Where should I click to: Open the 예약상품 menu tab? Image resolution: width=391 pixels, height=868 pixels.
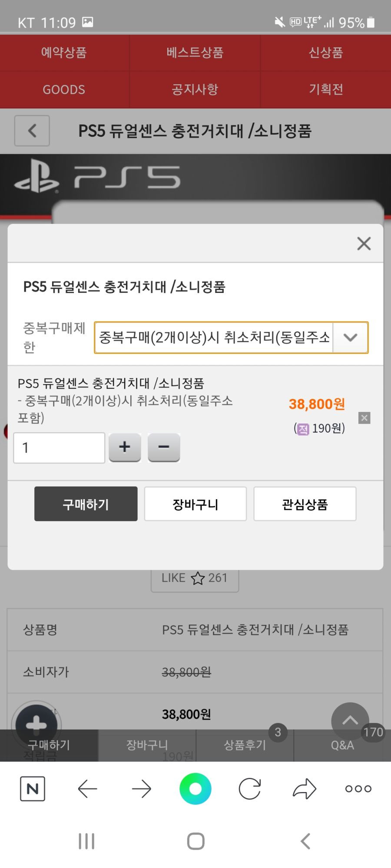point(64,53)
